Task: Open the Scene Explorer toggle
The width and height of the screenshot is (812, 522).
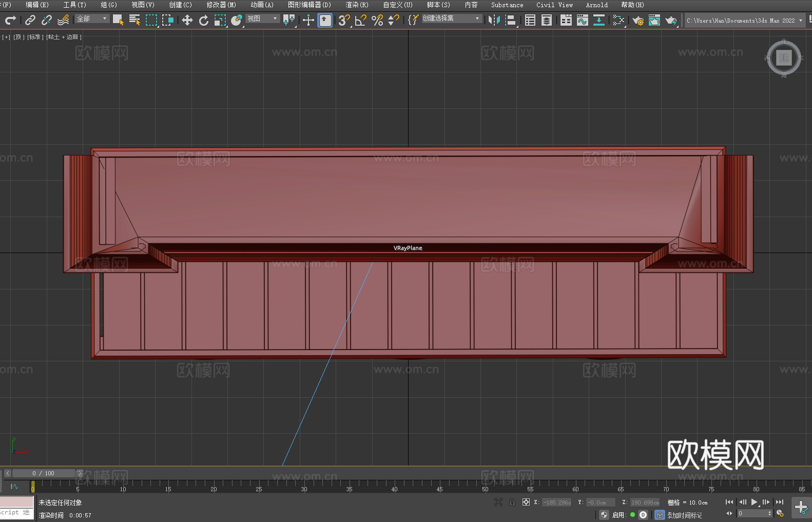Action: 530,20
